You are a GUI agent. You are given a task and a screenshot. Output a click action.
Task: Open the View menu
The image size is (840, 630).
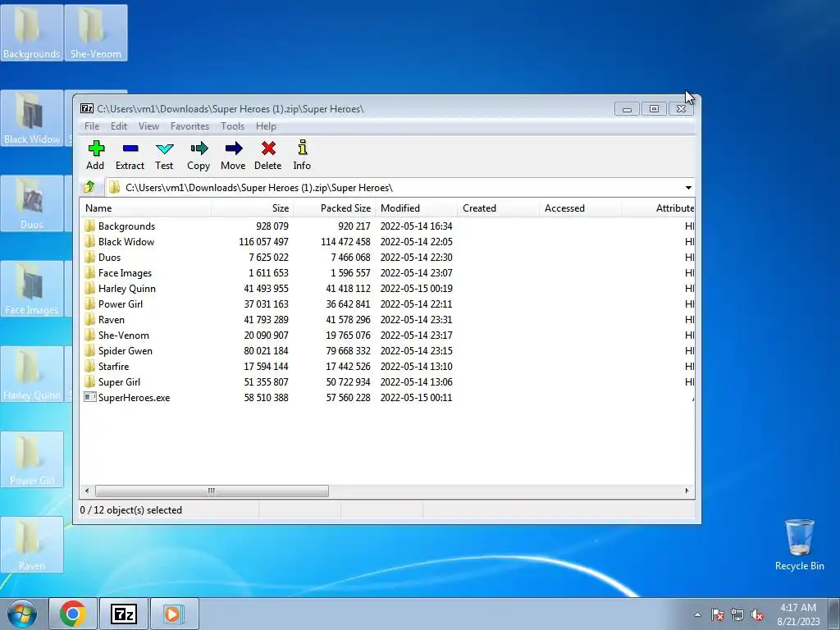point(149,126)
